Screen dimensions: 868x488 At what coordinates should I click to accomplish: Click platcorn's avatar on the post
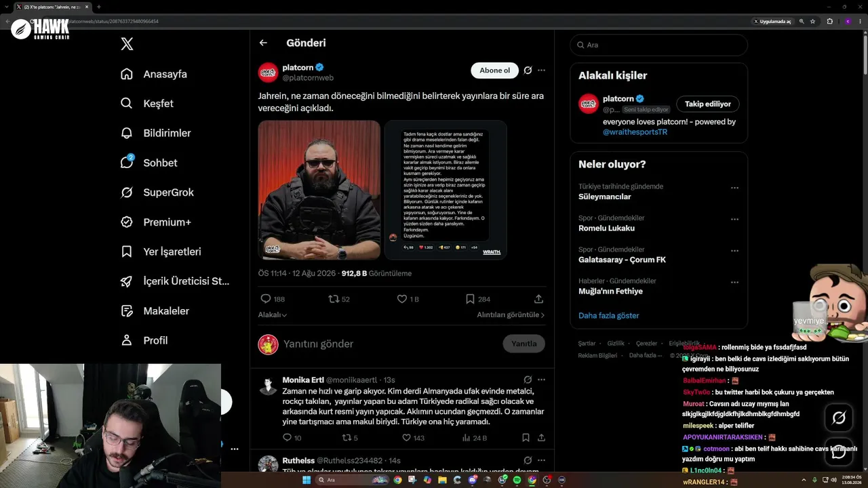pyautogui.click(x=269, y=72)
